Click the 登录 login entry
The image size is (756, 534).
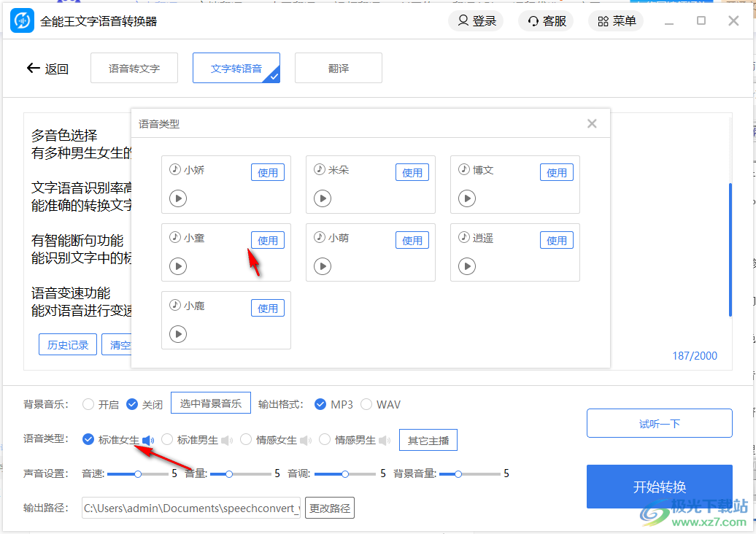coord(476,20)
